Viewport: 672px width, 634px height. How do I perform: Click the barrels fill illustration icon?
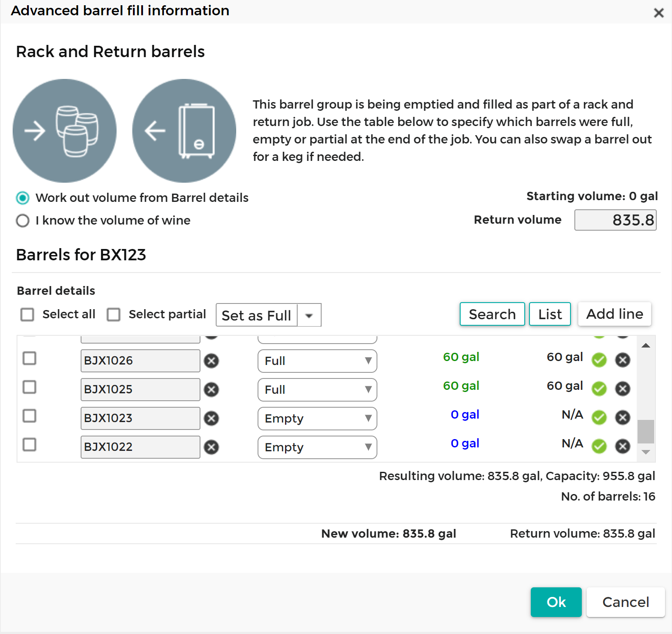pyautogui.click(x=64, y=131)
